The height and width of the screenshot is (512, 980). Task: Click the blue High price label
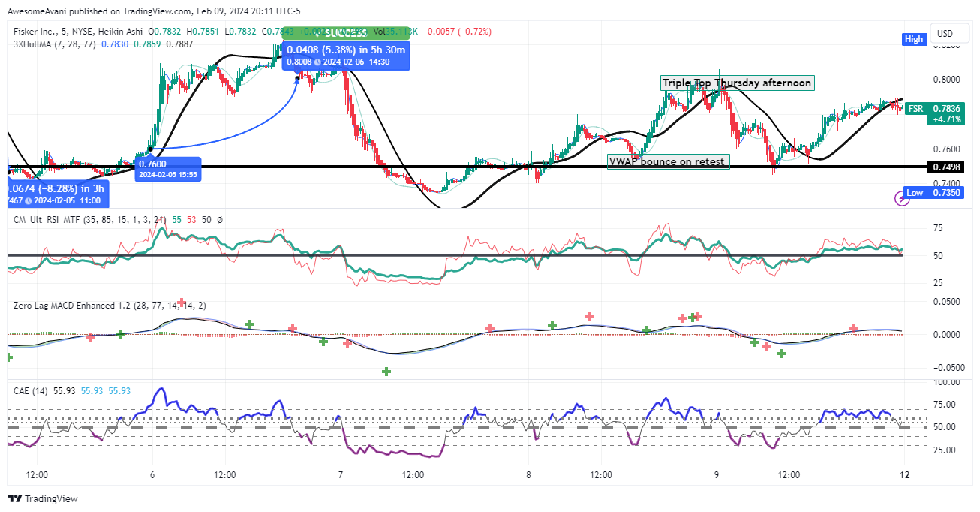point(914,39)
